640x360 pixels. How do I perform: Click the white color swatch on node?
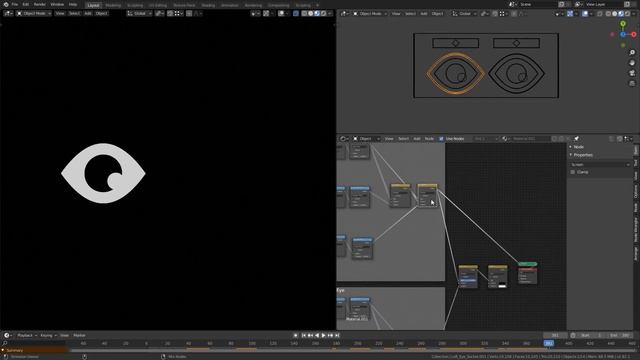502,285
